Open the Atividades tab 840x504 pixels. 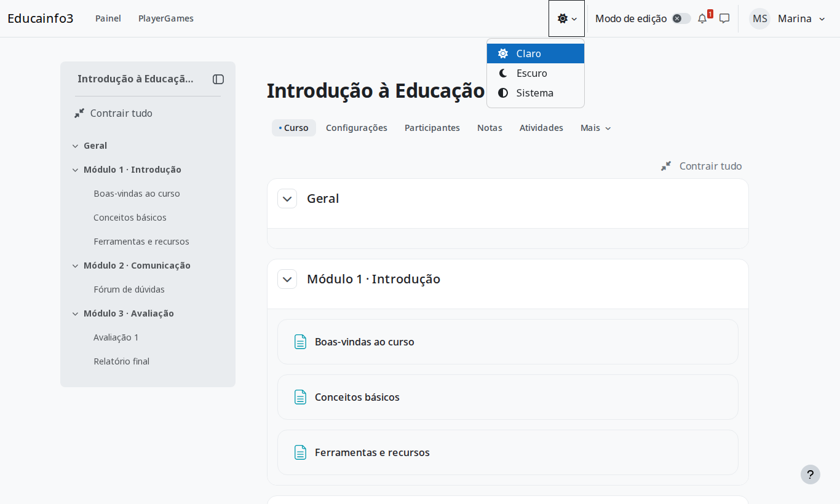tap(541, 128)
